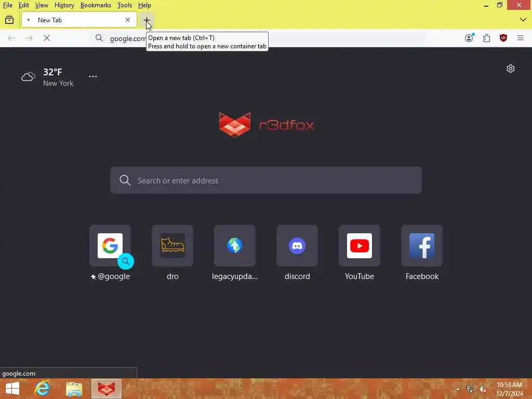Open the File menu
The image size is (532, 399).
click(8, 5)
